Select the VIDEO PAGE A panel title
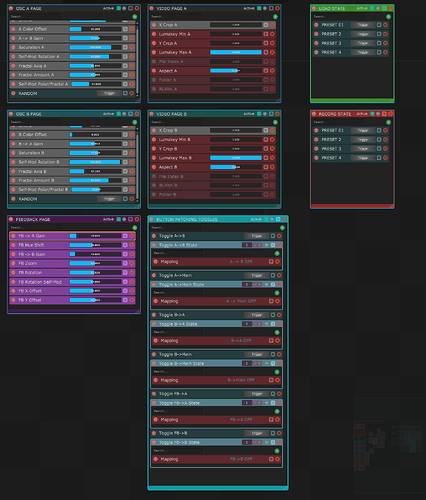 pos(171,8)
